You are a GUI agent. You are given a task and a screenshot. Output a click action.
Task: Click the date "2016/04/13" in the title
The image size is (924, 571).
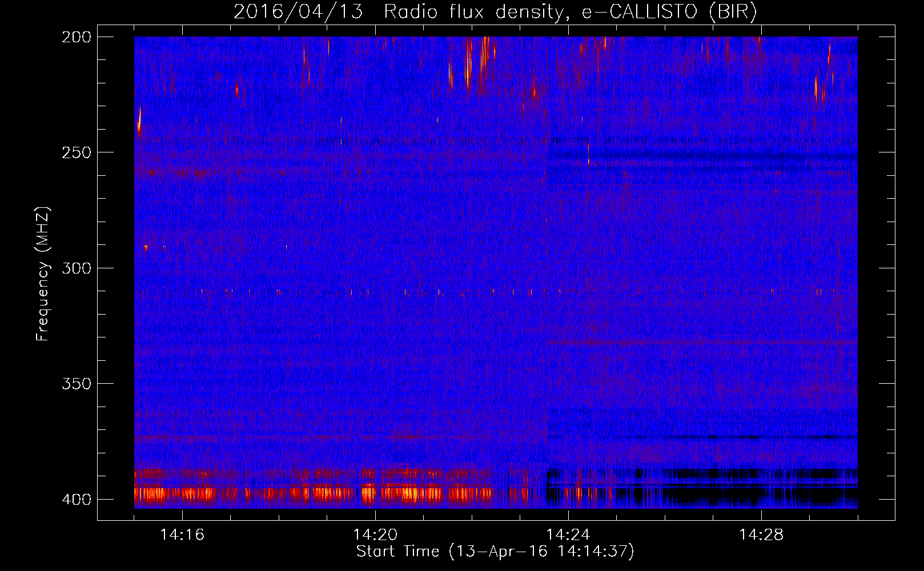(298, 11)
